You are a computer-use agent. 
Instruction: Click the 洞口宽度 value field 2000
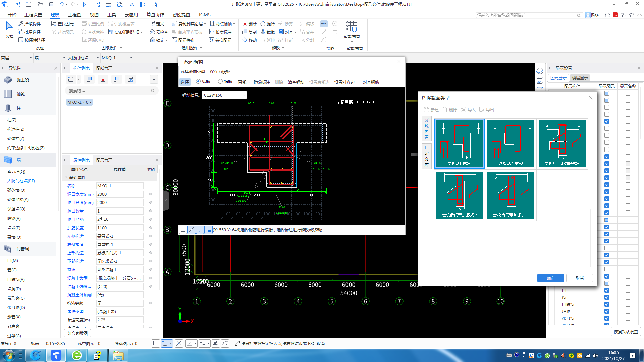(119, 194)
